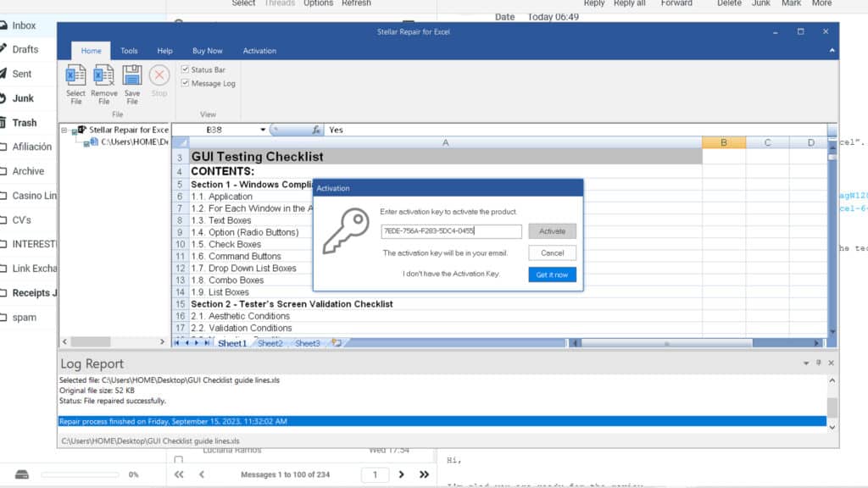This screenshot has height=488, width=868.
Task: Switch to the Sheet3 tab
Action: [307, 343]
